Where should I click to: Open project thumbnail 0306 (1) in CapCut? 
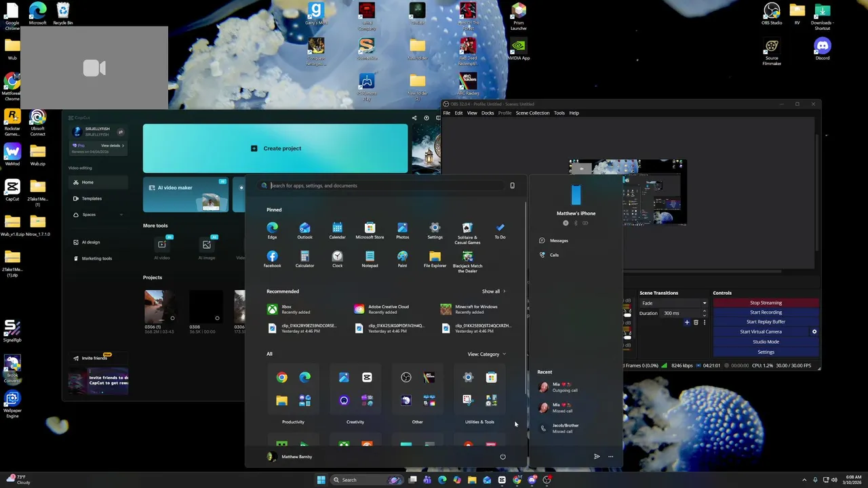click(x=161, y=307)
